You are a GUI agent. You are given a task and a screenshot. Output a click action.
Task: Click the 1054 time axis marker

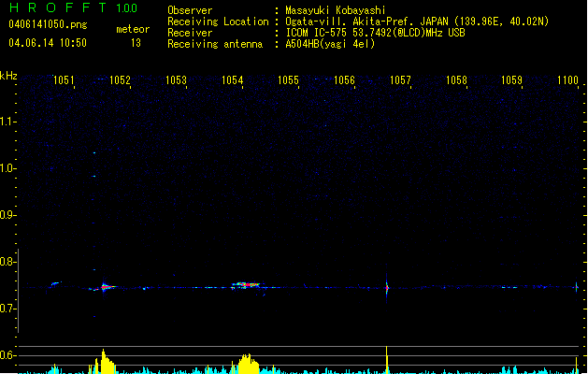(232, 80)
